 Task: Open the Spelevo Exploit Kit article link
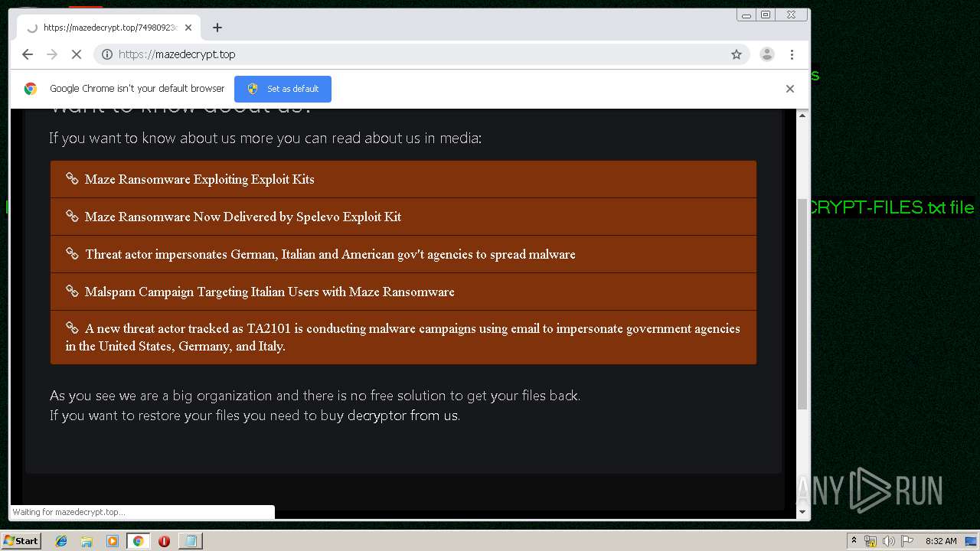click(403, 217)
